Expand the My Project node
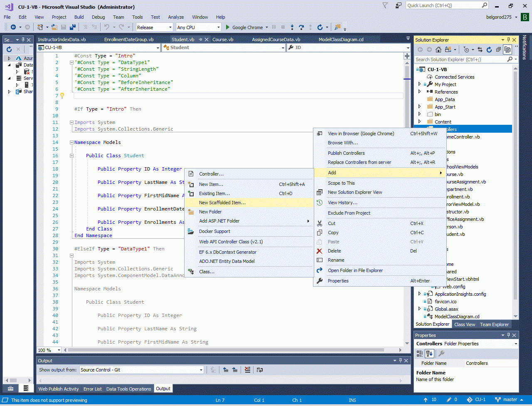The width and height of the screenshot is (532, 406). 420,84
